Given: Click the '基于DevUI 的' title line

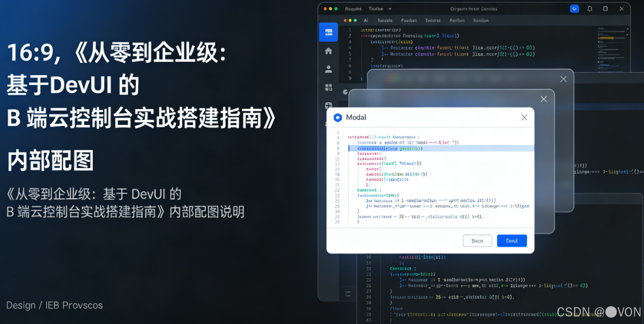Looking at the screenshot, I should pos(73,85).
